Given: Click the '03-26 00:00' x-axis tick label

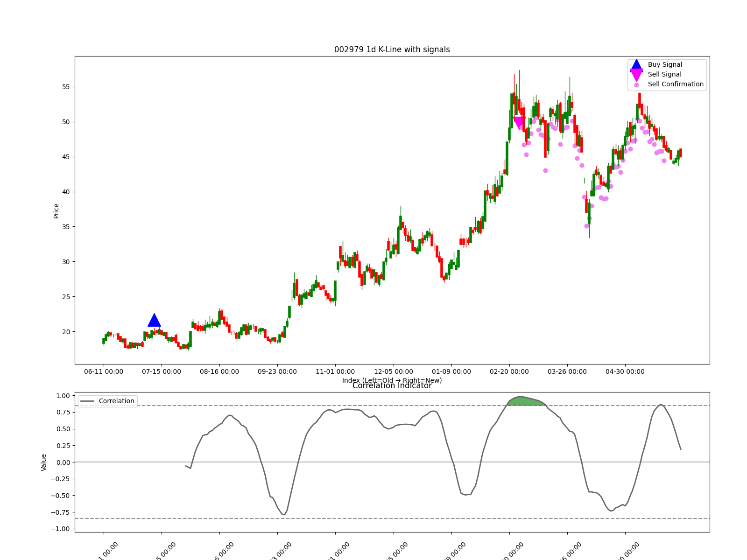Looking at the screenshot, I should click(567, 371).
